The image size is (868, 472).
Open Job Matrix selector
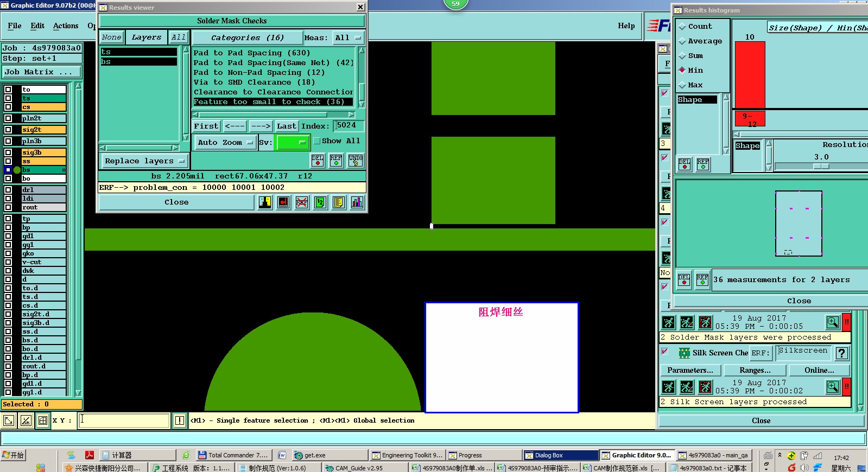pos(42,72)
